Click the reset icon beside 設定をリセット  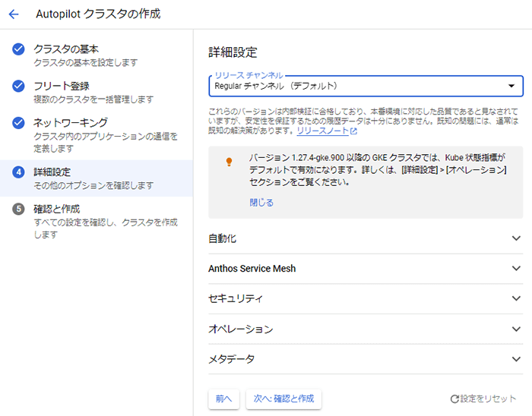[454, 399]
